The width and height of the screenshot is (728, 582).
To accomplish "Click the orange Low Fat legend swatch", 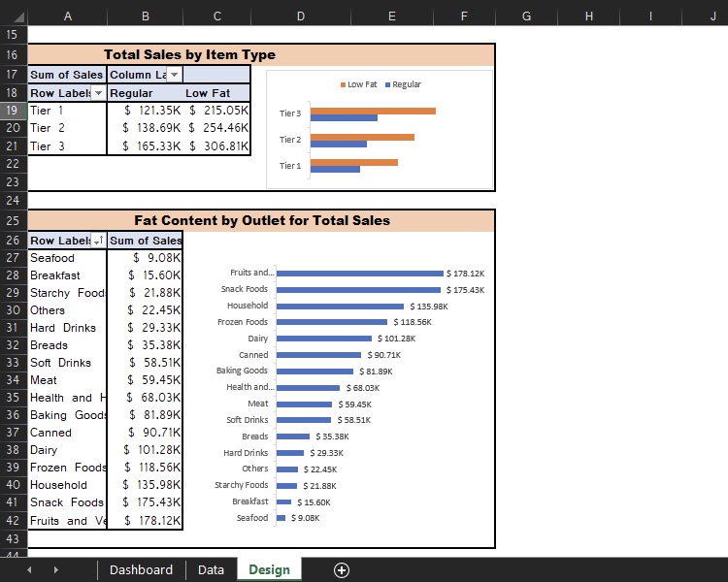I will pos(343,85).
